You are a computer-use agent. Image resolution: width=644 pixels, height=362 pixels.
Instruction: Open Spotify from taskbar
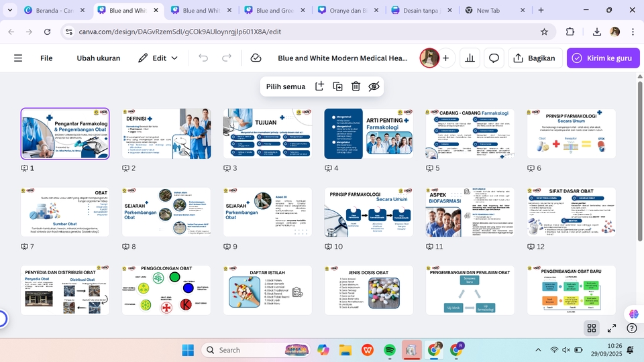[389, 350]
